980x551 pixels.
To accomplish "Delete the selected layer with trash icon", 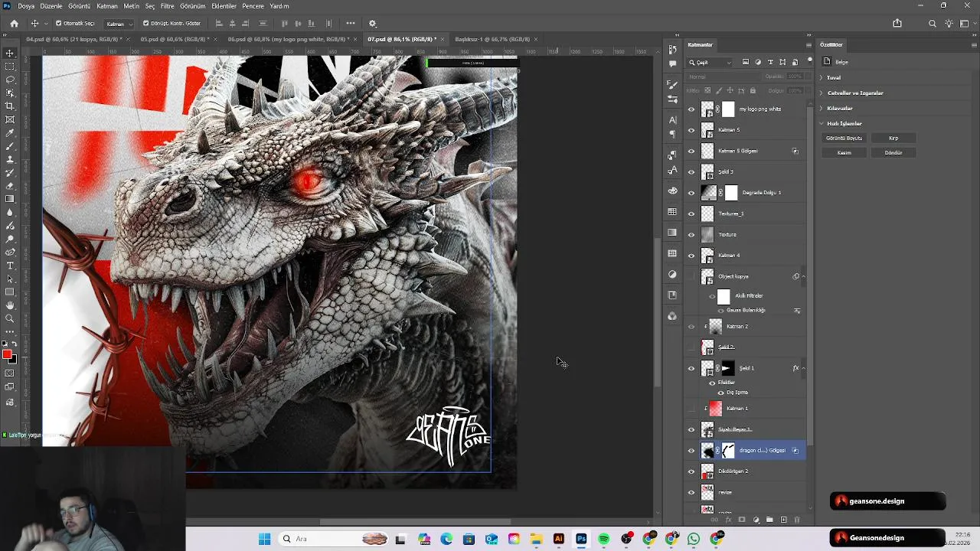I will point(797,520).
